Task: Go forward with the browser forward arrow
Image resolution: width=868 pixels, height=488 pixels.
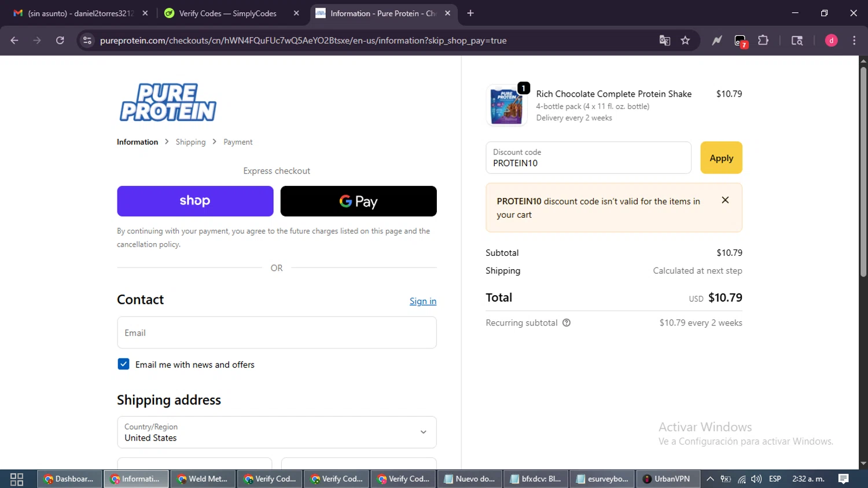Action: point(37,41)
